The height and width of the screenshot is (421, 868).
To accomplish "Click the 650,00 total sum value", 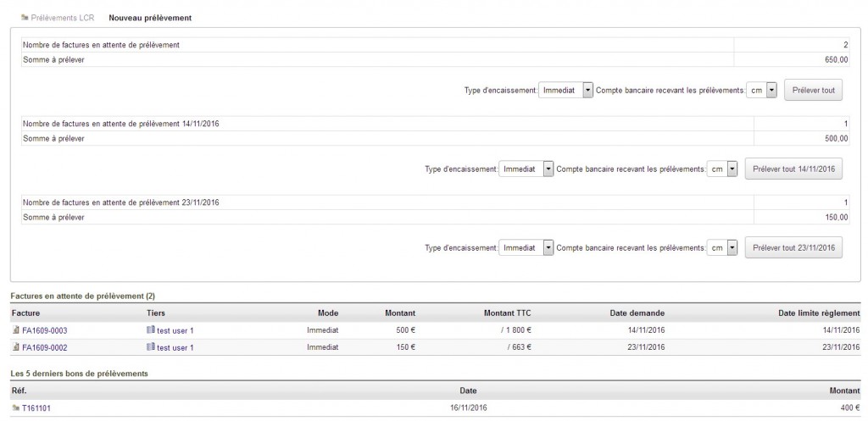I will pyautogui.click(x=837, y=60).
